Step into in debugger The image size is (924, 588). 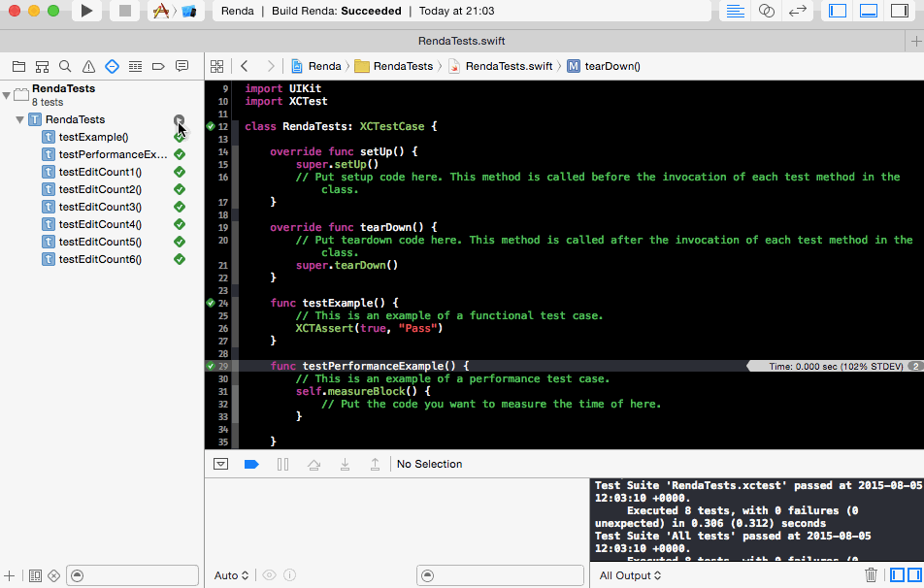[x=345, y=464]
